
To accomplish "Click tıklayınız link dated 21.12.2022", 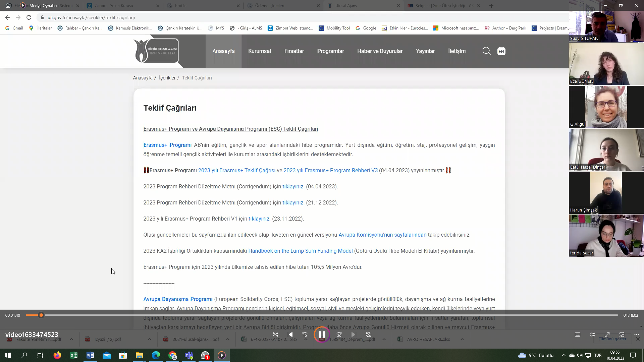I will [x=293, y=202].
